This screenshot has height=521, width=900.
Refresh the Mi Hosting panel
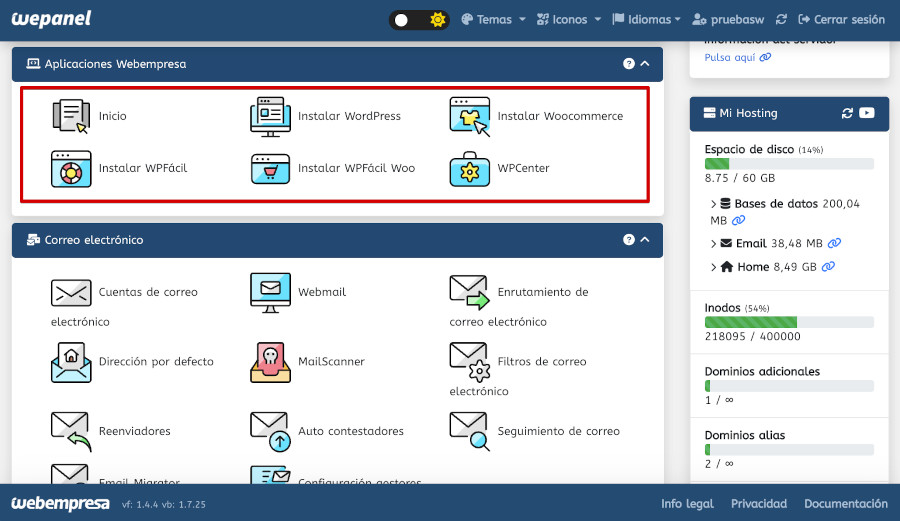(847, 113)
